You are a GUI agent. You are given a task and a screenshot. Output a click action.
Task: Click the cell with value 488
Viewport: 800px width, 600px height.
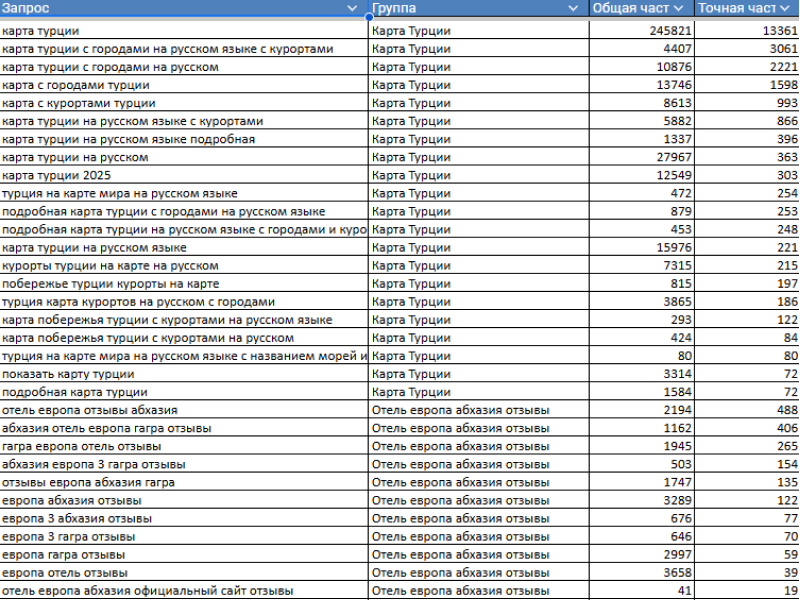[x=747, y=410]
